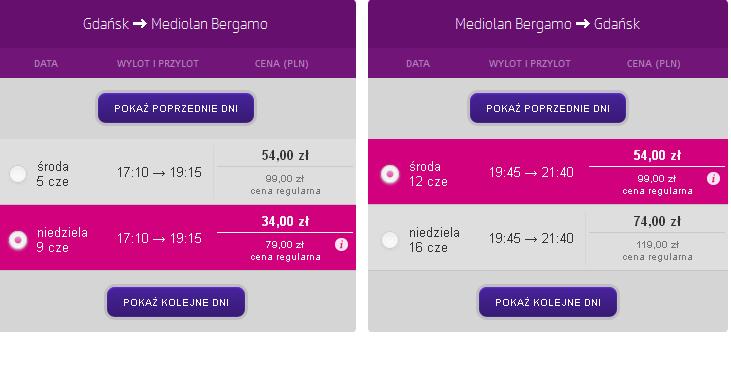Show previous days for Gdańsk to Bergamo
The width and height of the screenshot is (731, 384).
point(176,108)
